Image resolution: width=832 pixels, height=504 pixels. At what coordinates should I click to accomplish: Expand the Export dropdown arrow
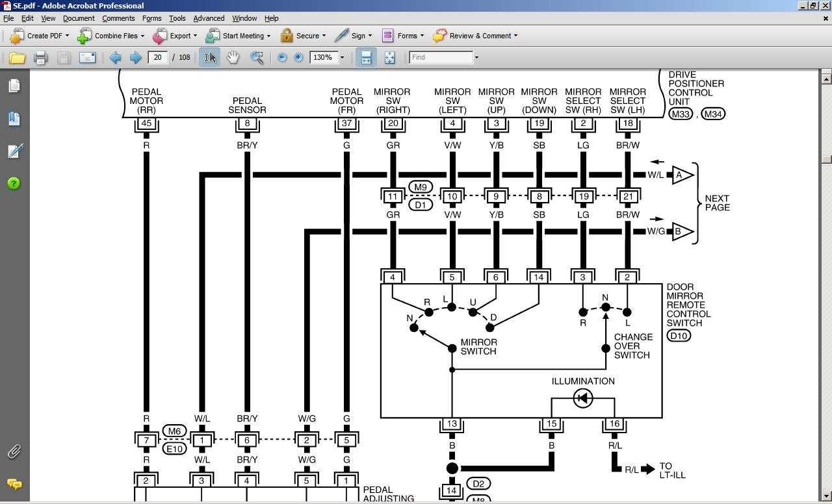click(x=195, y=36)
